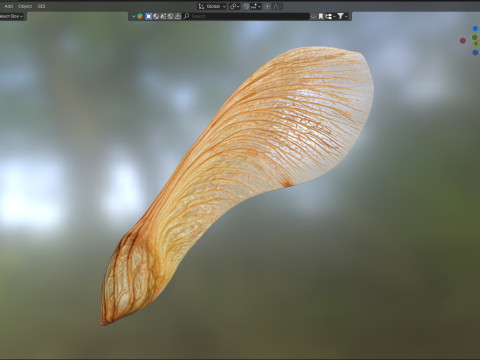The width and height of the screenshot is (480, 360).
Task: Click the magnifier search icon
Action: [186, 16]
